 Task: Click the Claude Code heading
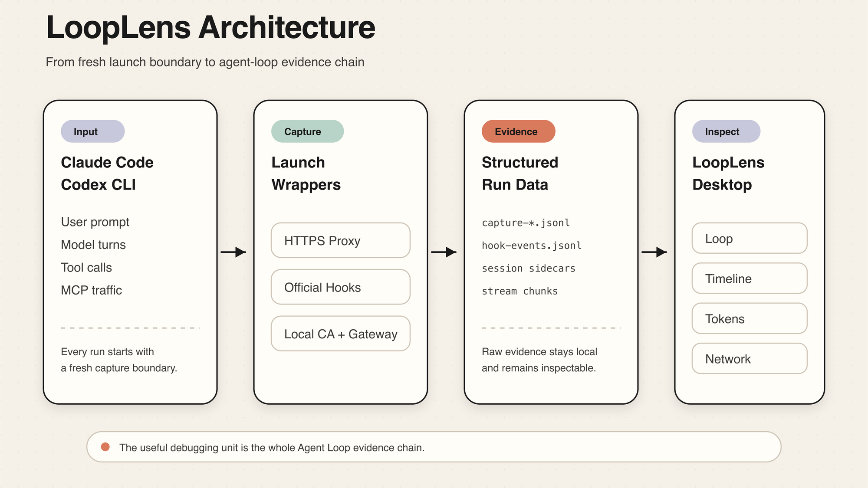[x=107, y=162]
